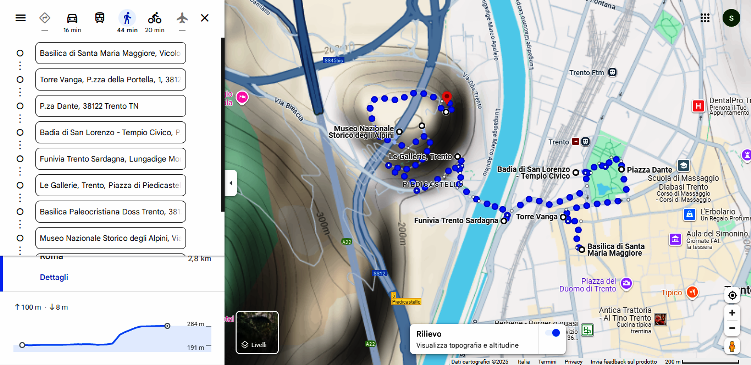Select the public transit travel mode
751x365 pixels.
tap(99, 18)
